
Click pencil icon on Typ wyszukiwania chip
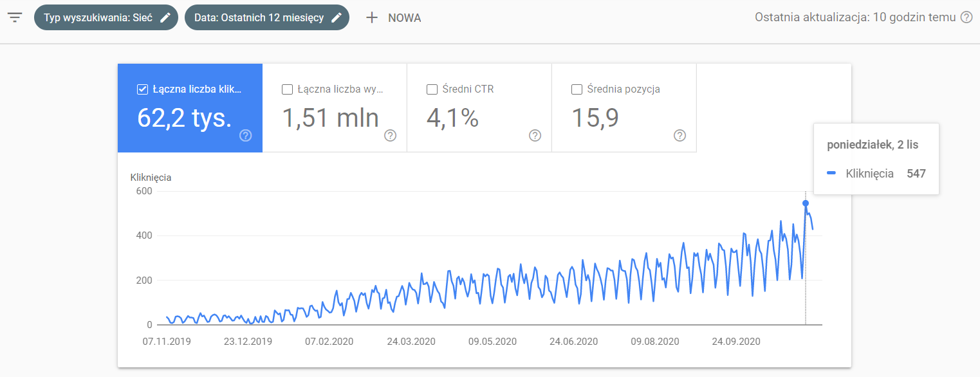point(165,18)
